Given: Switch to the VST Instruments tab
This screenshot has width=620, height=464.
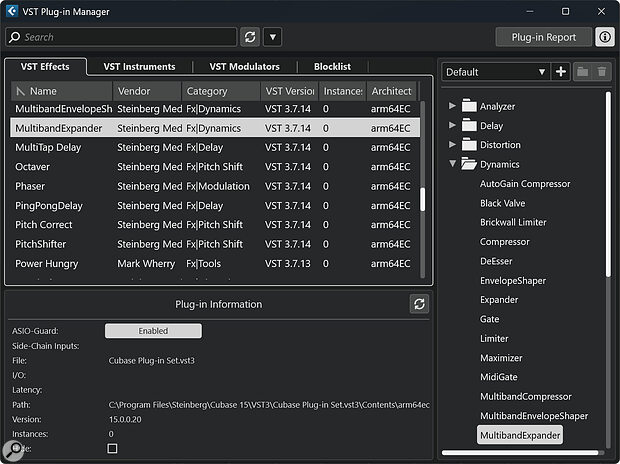Looking at the screenshot, I should click(139, 66).
